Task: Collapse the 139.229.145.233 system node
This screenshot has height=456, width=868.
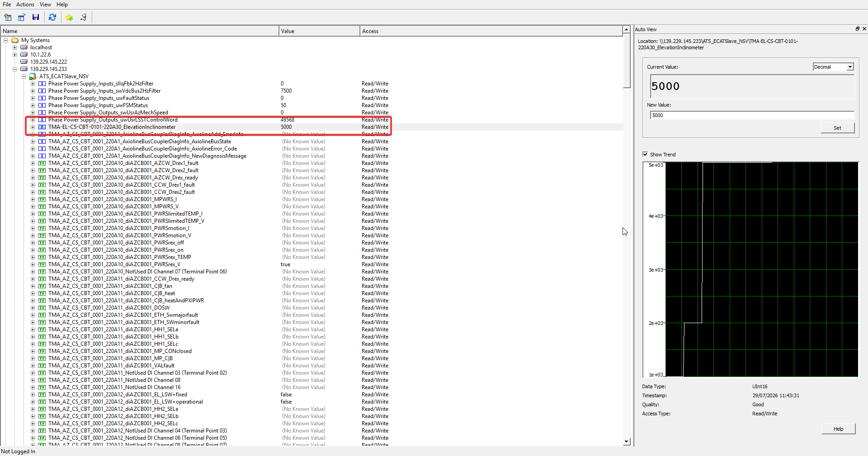Action: (x=15, y=69)
